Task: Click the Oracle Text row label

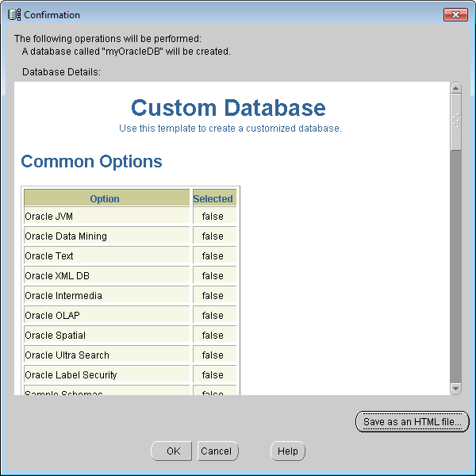Action: 49,256
